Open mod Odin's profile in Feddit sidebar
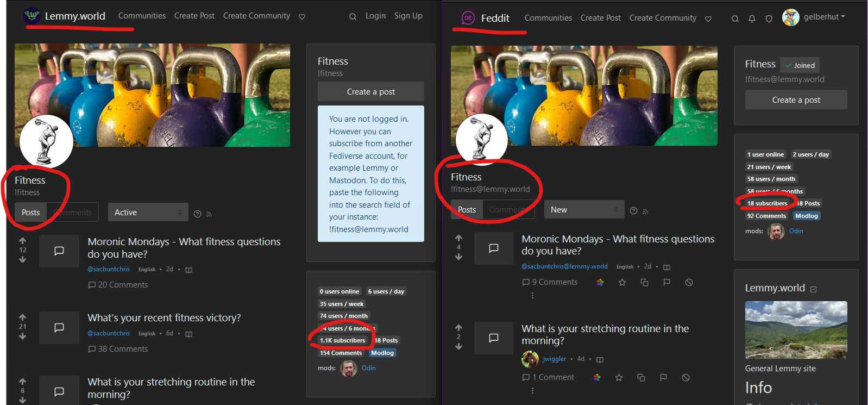The width and height of the screenshot is (868, 405). [x=796, y=231]
